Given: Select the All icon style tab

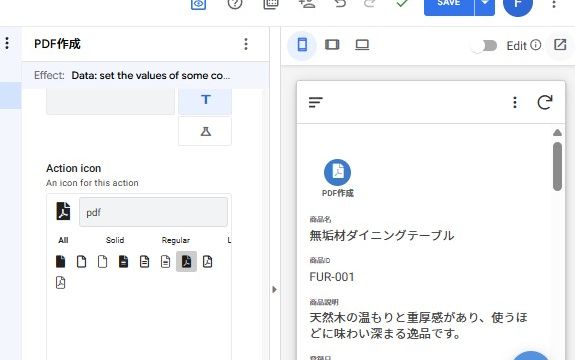Looking at the screenshot, I should [63, 240].
